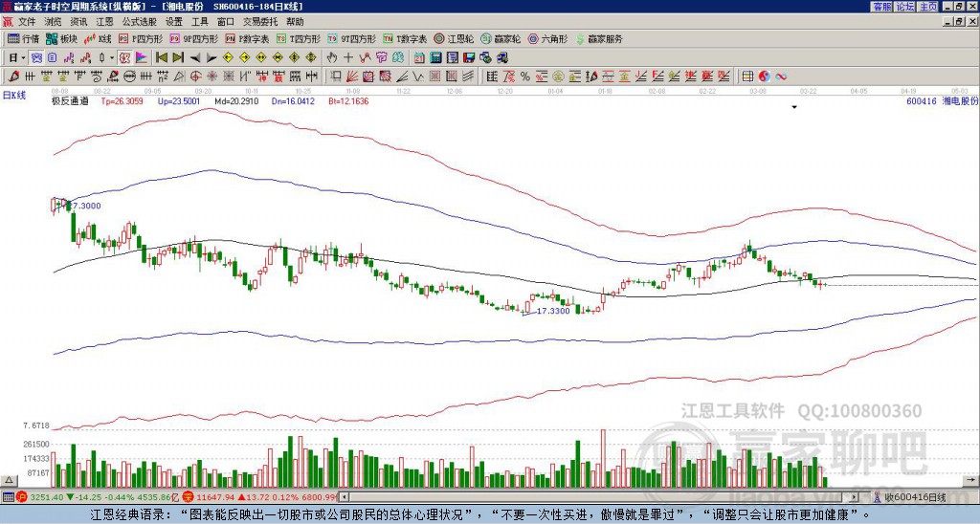The height and width of the screenshot is (524, 980).
Task: Open the 窗口 menu
Action: (x=226, y=22)
